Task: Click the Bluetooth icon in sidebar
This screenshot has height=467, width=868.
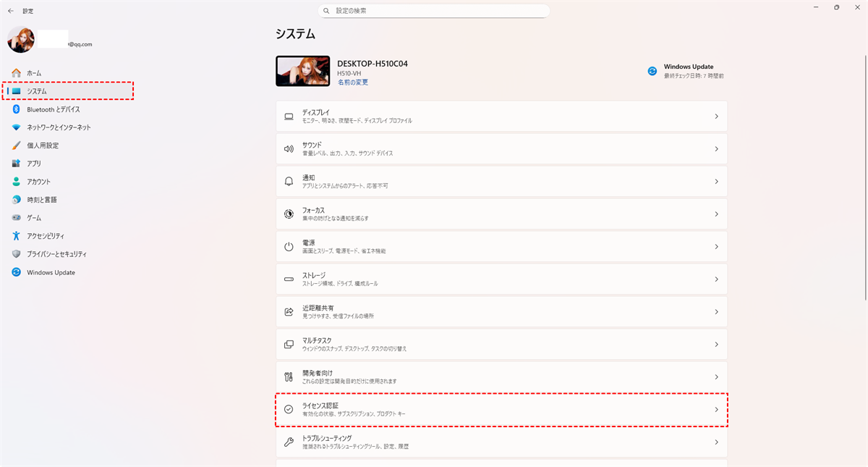Action: coord(16,109)
